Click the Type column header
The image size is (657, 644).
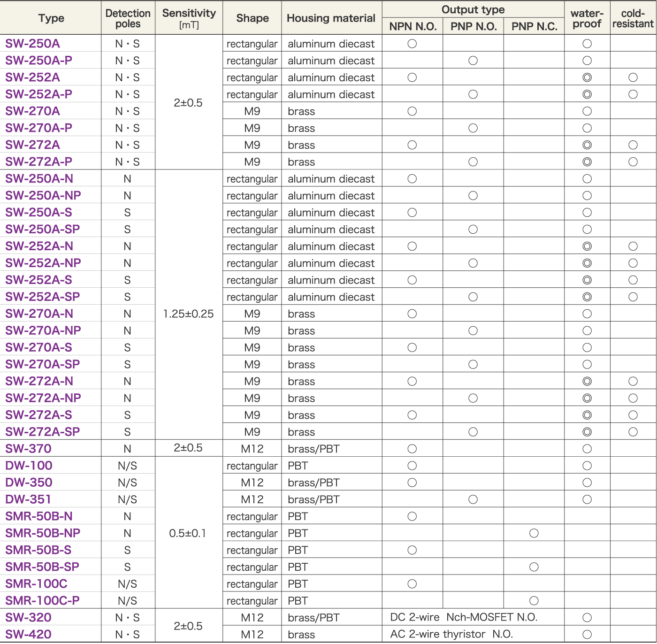pyautogui.click(x=51, y=18)
